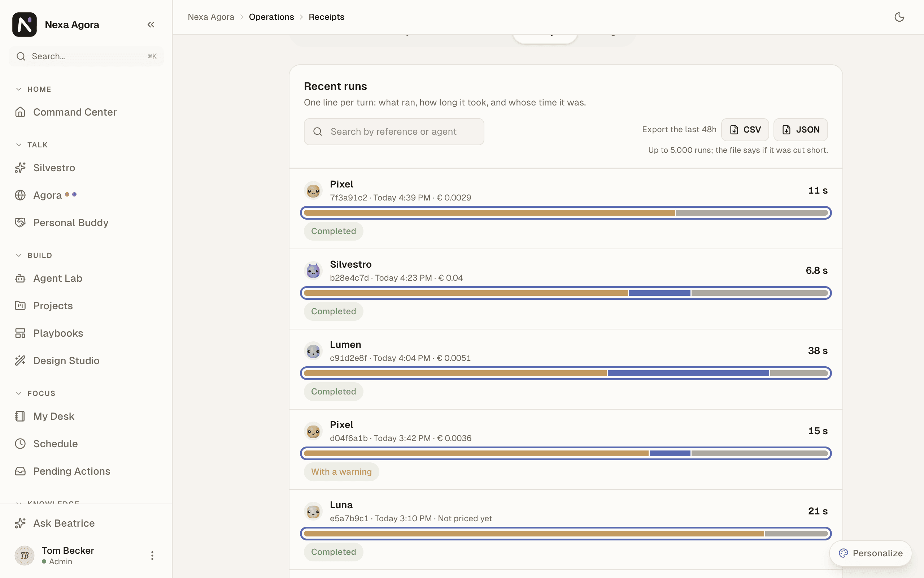Export runs as JSON
Screen dimensions: 924x578
click(800, 130)
